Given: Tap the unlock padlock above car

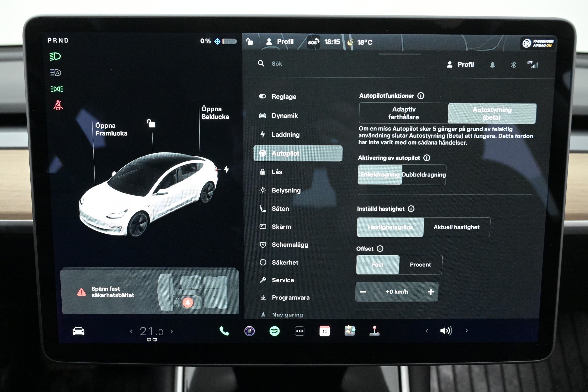Looking at the screenshot, I should point(151,123).
